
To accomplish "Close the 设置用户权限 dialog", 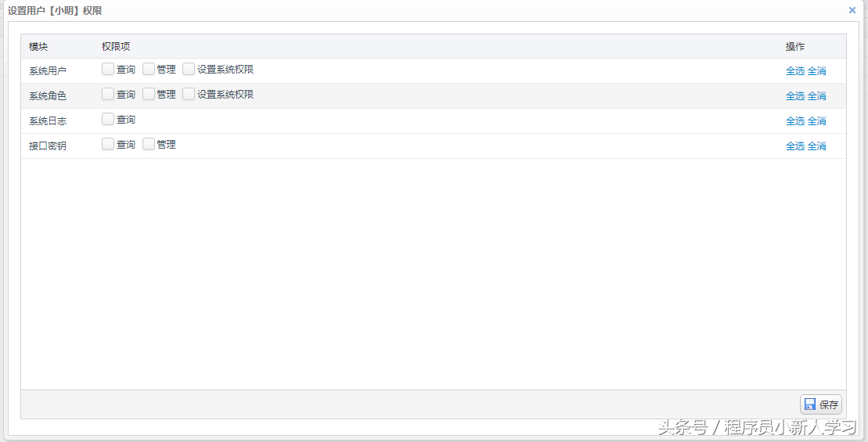I will click(x=852, y=10).
